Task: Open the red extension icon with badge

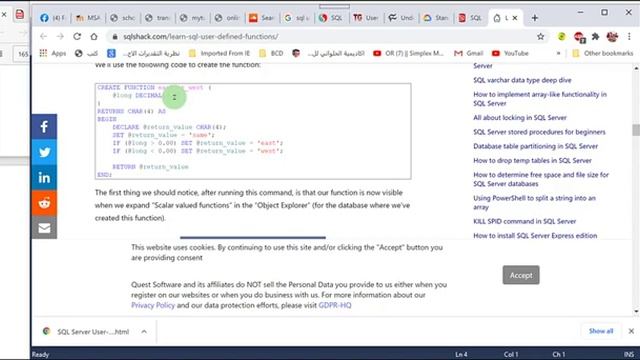Action: [x=579, y=37]
